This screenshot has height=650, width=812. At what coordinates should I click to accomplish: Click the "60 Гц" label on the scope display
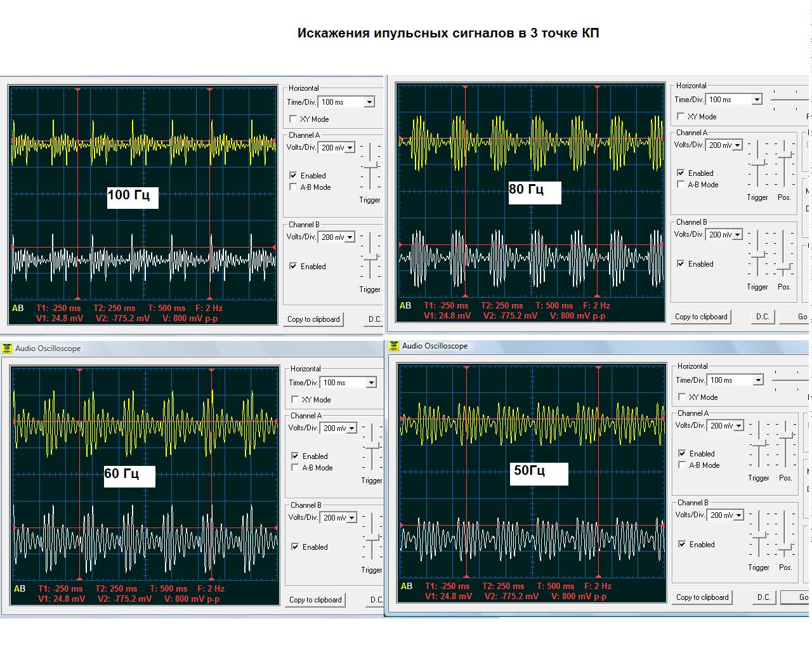click(x=121, y=474)
